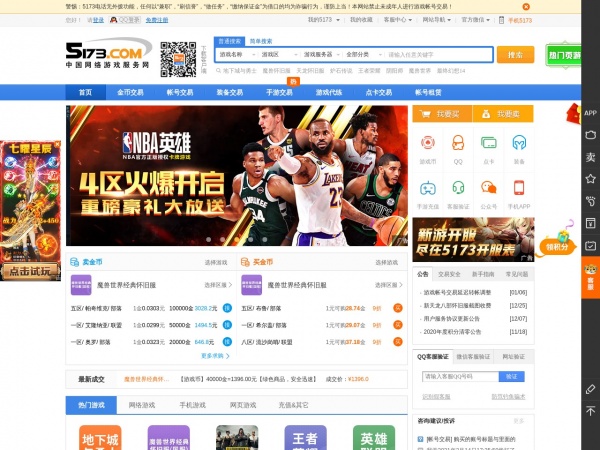Image resolution: width=600 pixels, height=450 pixels.
Task: Expand the 我的5173 menu
Action: 323,20
